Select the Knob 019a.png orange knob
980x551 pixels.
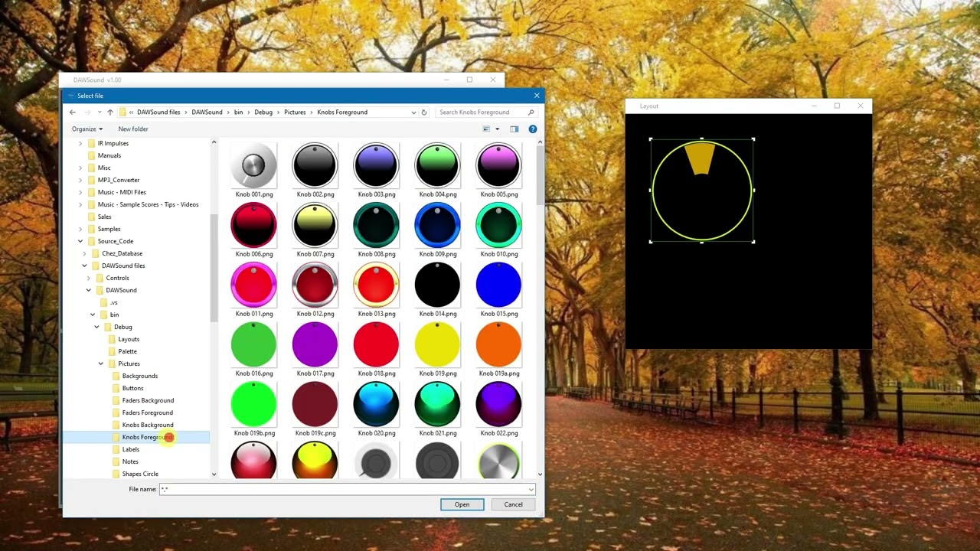[498, 344]
